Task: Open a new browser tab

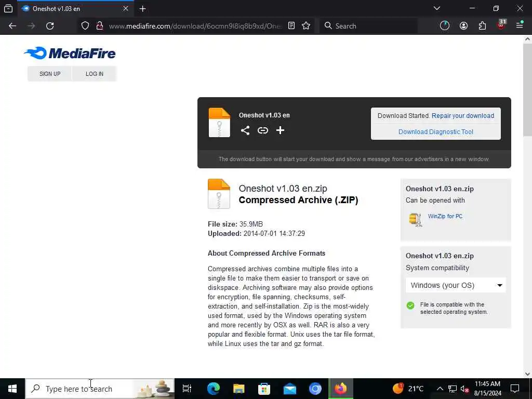Action: click(142, 9)
